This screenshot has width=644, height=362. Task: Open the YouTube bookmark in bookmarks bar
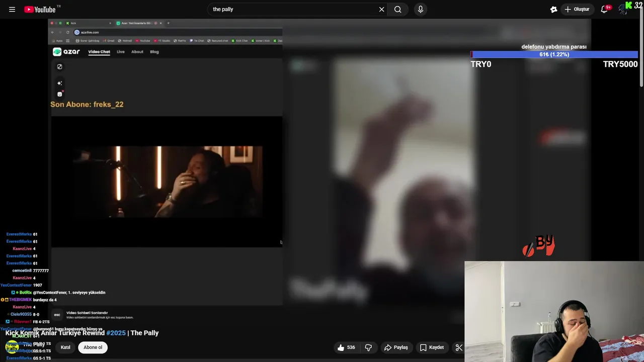tap(142, 41)
